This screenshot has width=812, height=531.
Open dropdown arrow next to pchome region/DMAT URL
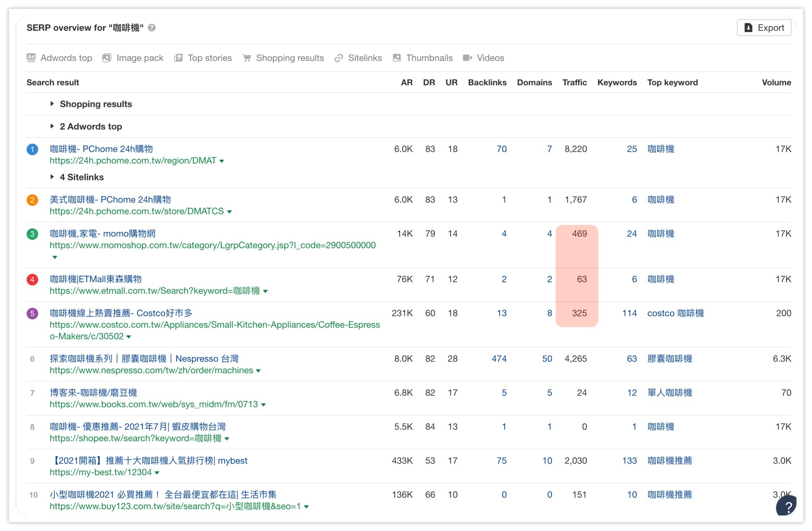pyautogui.click(x=222, y=161)
